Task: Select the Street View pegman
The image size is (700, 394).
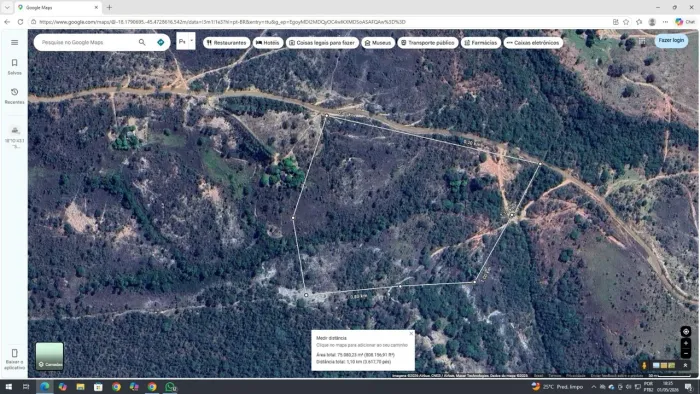Action: [644, 365]
